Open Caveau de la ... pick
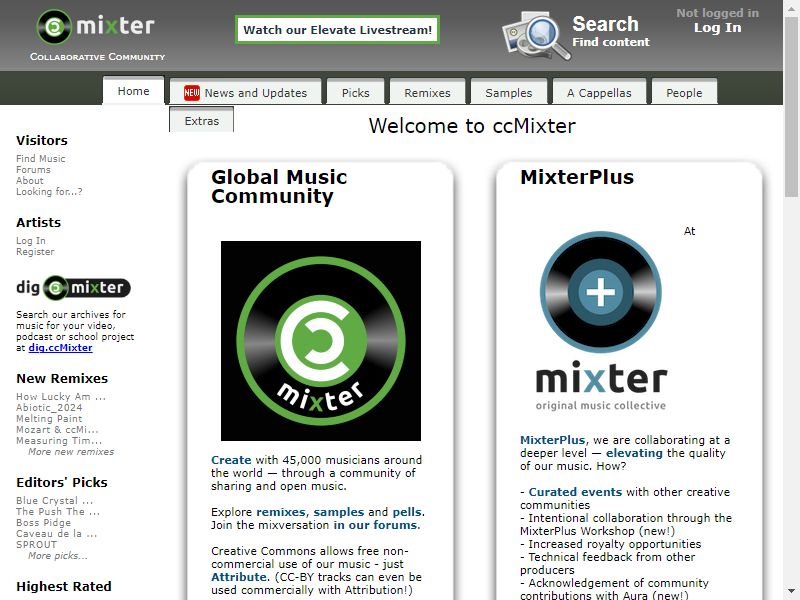Screen dimensions: 800x600 coord(56,534)
